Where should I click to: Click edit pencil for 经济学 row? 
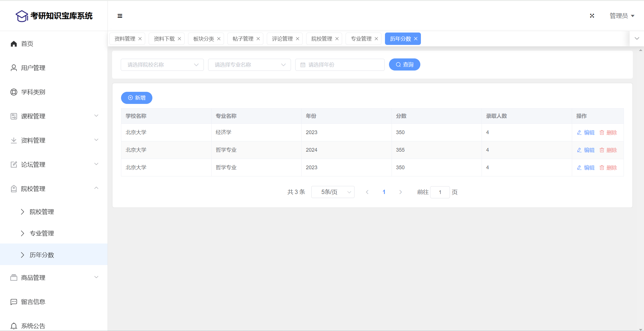coord(579,133)
